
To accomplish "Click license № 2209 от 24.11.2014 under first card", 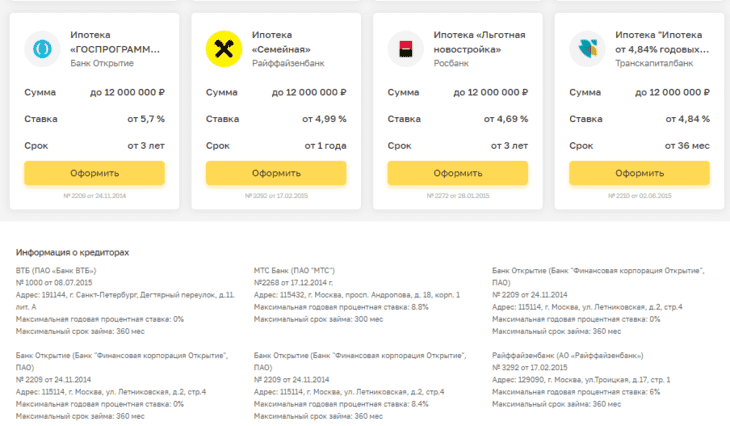I will (x=95, y=196).
